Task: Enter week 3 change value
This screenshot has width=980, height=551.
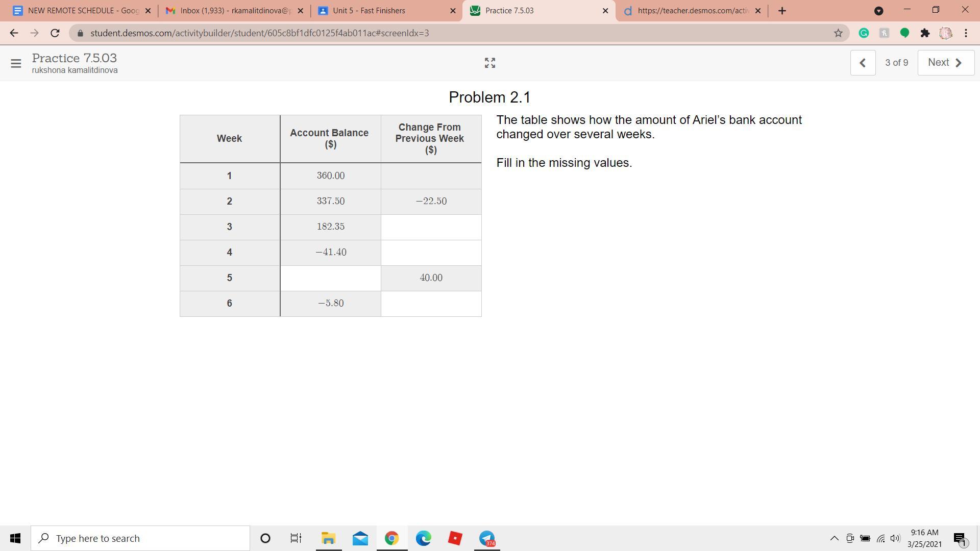Action: pyautogui.click(x=431, y=227)
